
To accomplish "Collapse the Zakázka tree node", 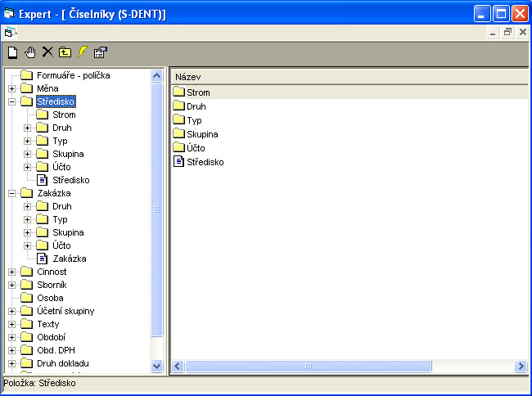I will [x=11, y=194].
